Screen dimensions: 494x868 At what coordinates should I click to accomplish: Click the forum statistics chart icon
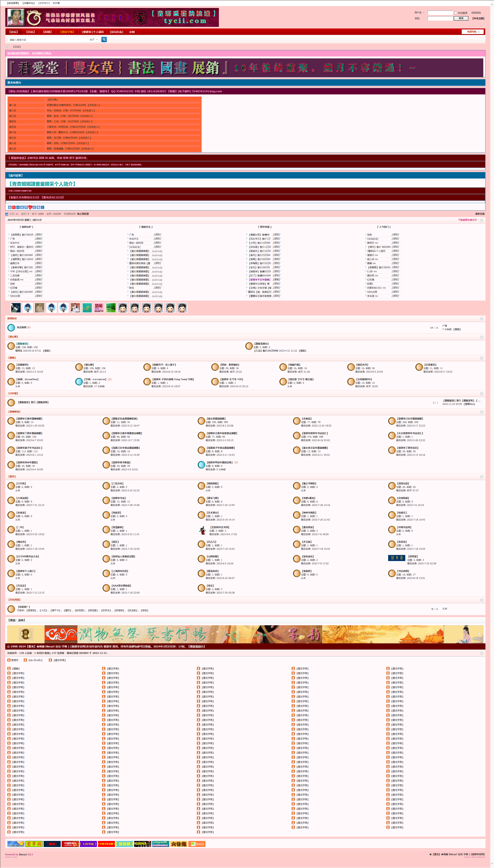[x=7, y=214]
